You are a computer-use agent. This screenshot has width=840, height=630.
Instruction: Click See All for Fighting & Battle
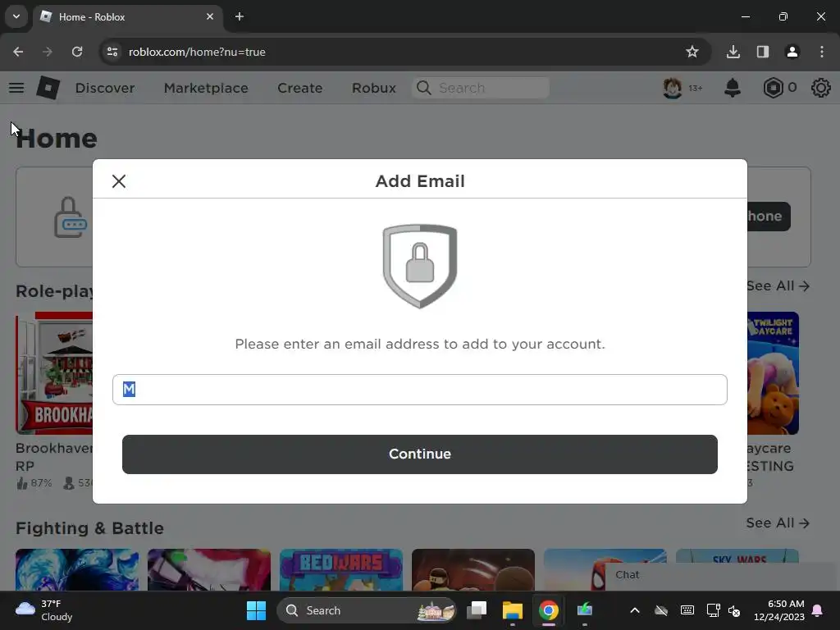pos(778,523)
